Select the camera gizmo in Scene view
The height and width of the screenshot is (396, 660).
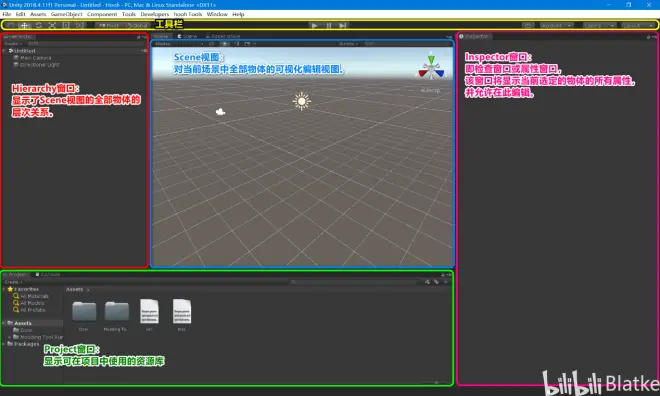tap(220, 112)
